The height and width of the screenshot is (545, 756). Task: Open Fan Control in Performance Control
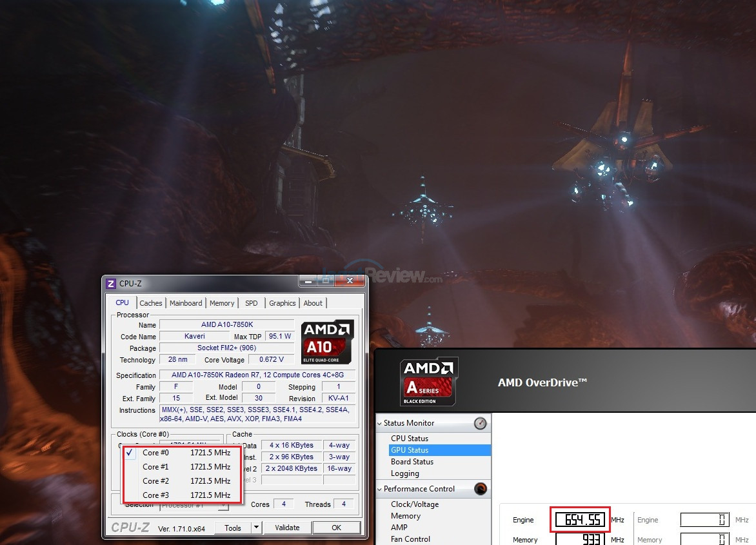pyautogui.click(x=410, y=539)
